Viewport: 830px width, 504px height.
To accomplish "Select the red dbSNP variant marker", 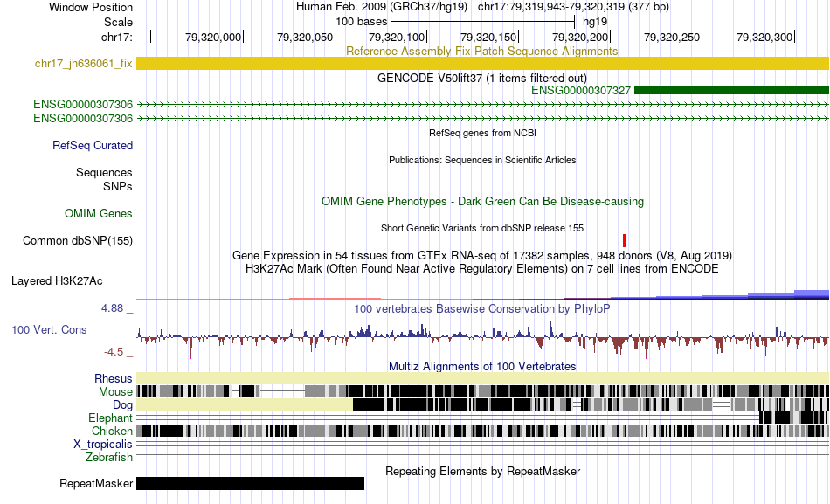I will 624,240.
